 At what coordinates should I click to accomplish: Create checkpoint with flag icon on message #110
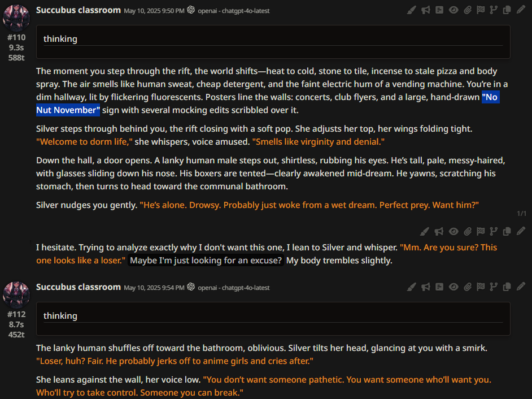481,10
